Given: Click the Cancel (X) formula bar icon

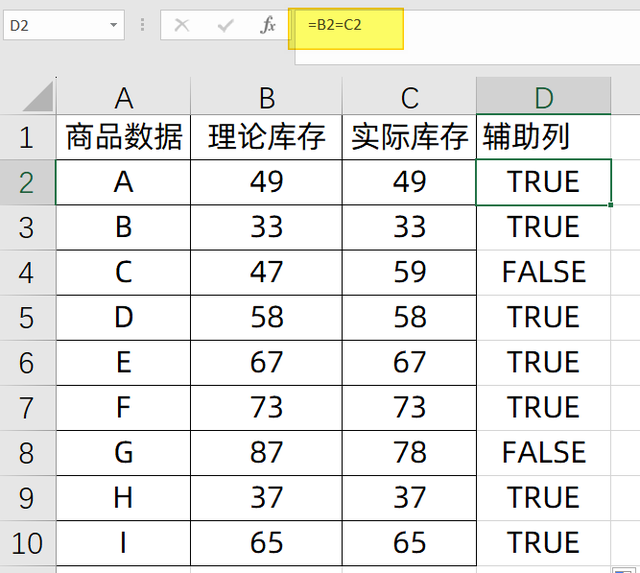Looking at the screenshot, I should click(182, 25).
